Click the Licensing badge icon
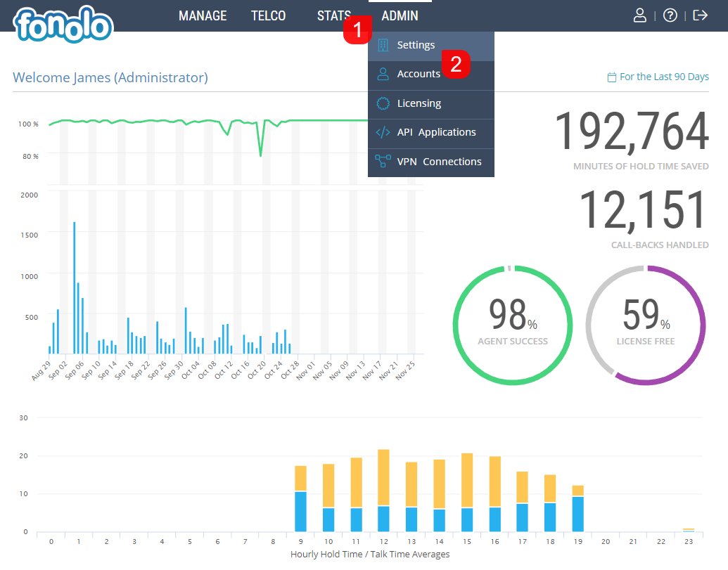728x570 pixels. (x=383, y=103)
